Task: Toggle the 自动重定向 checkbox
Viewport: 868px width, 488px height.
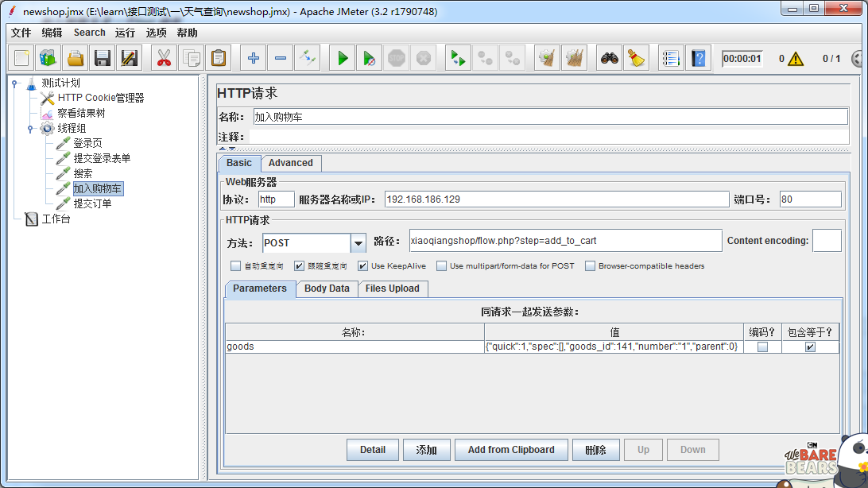Action: [x=236, y=266]
